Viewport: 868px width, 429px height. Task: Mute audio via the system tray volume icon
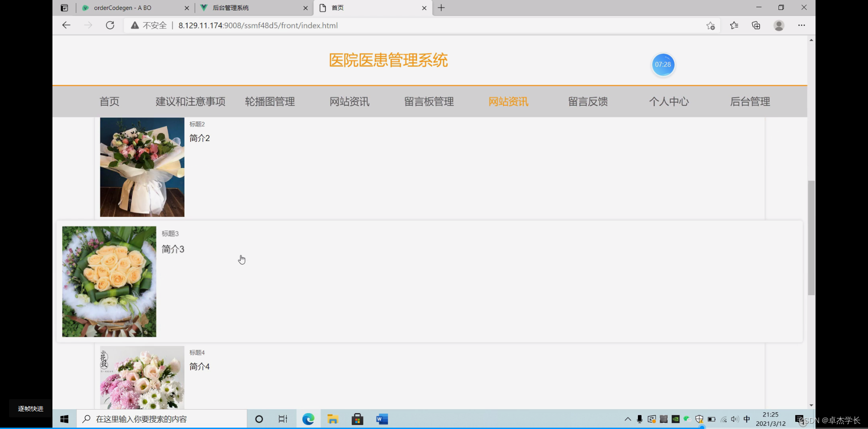(735, 419)
